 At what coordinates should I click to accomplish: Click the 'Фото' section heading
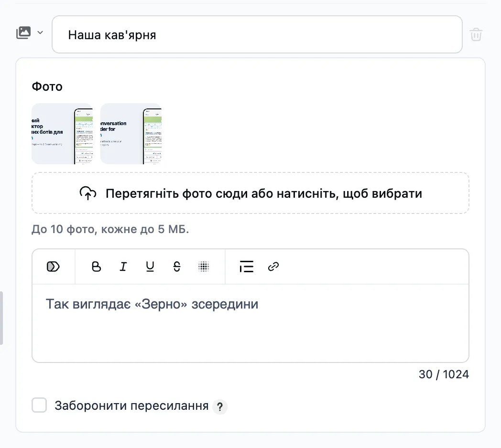pos(47,86)
